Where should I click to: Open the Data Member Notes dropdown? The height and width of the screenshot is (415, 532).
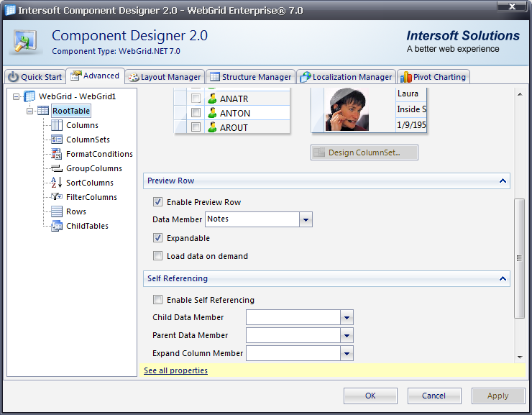[x=306, y=219]
